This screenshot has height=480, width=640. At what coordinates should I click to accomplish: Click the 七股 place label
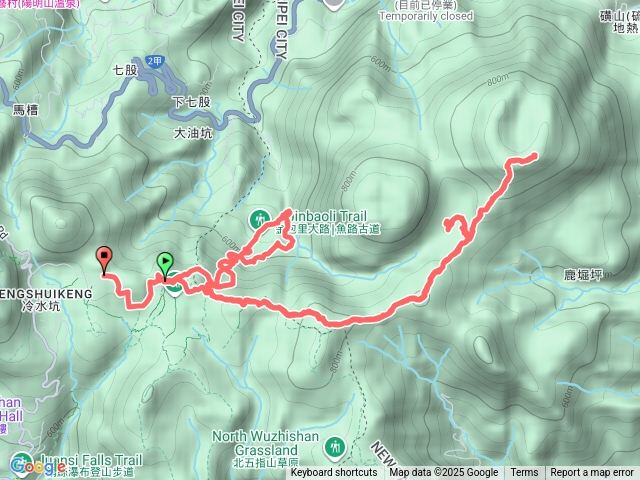(x=125, y=70)
